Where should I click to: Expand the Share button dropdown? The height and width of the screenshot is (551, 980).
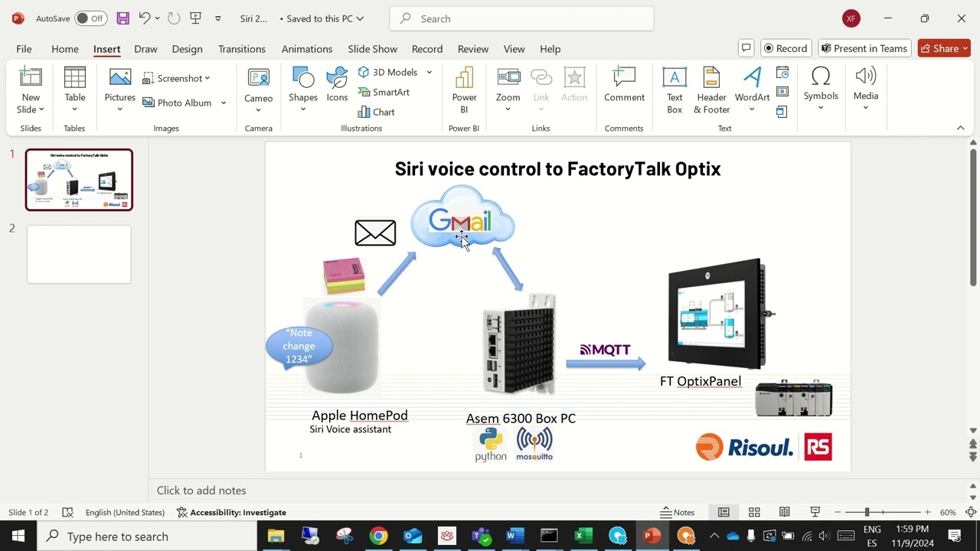point(965,48)
